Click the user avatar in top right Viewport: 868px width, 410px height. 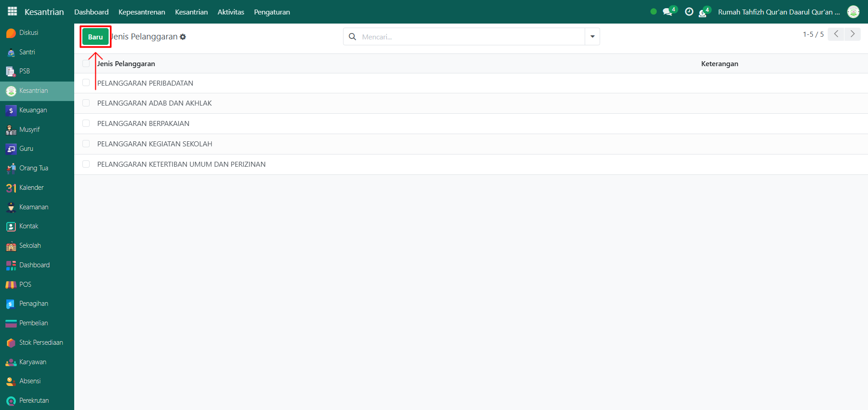click(x=853, y=12)
